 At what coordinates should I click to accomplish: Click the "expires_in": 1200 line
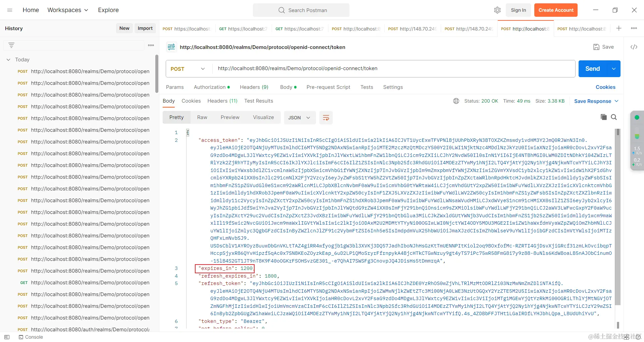tap(225, 268)
